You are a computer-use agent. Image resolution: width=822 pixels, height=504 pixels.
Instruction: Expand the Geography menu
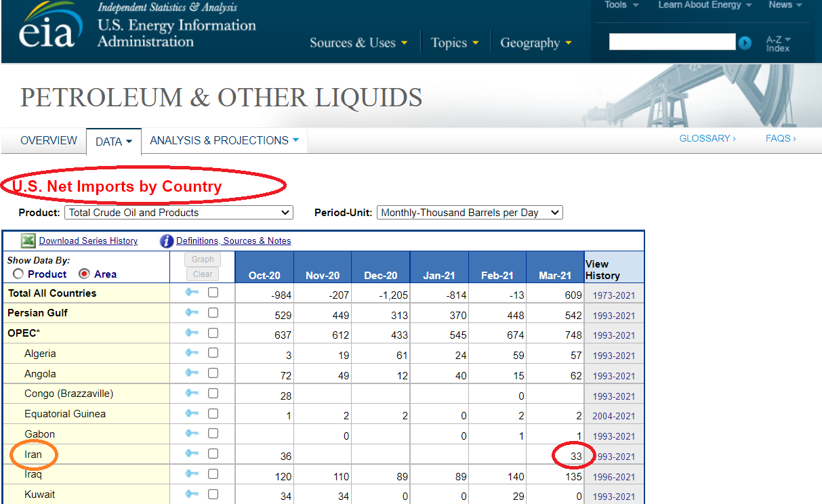tap(535, 43)
